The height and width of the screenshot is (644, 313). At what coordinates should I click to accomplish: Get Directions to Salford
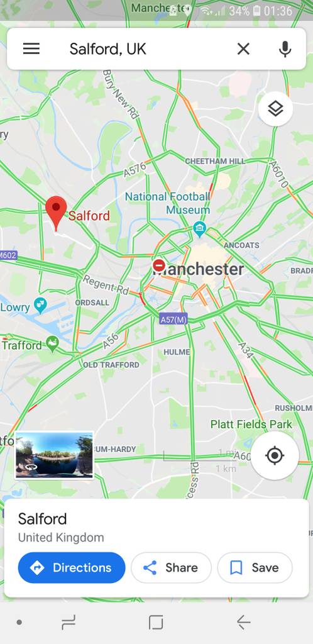pyautogui.click(x=72, y=568)
